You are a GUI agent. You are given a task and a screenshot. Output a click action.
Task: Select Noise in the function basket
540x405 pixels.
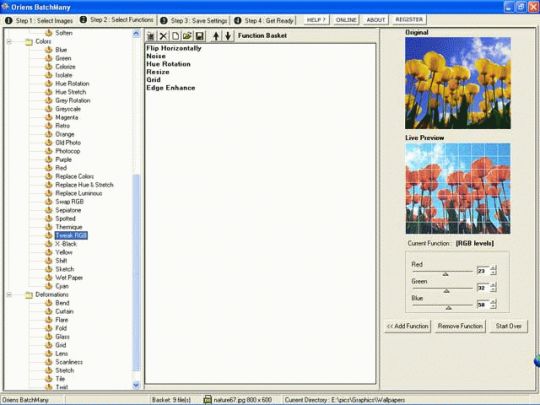pos(156,56)
